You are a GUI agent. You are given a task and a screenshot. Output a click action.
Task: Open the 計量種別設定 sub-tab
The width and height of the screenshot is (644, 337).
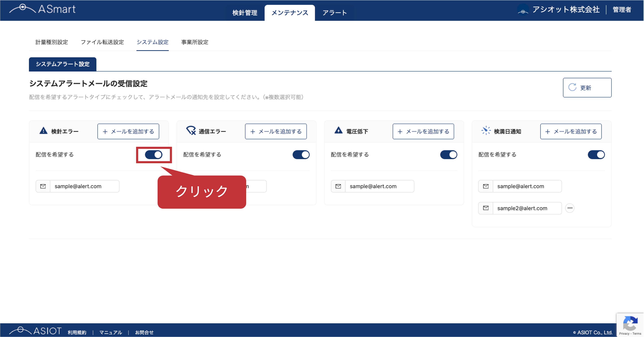[x=52, y=42]
